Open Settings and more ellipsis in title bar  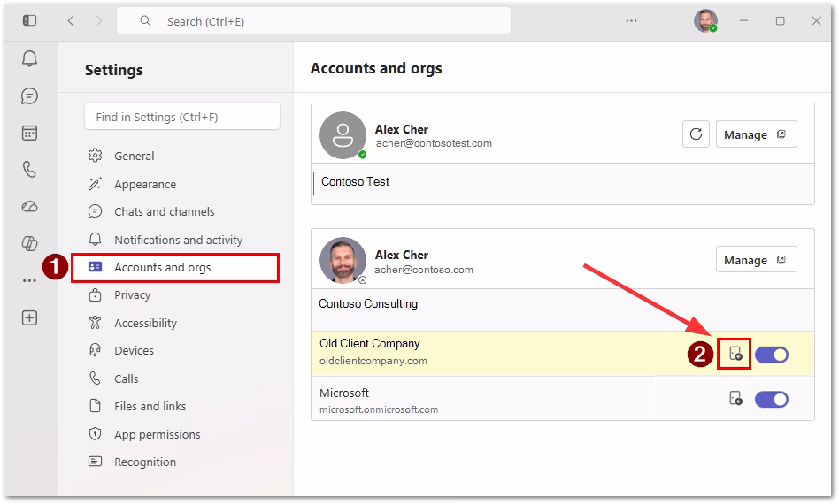631,21
